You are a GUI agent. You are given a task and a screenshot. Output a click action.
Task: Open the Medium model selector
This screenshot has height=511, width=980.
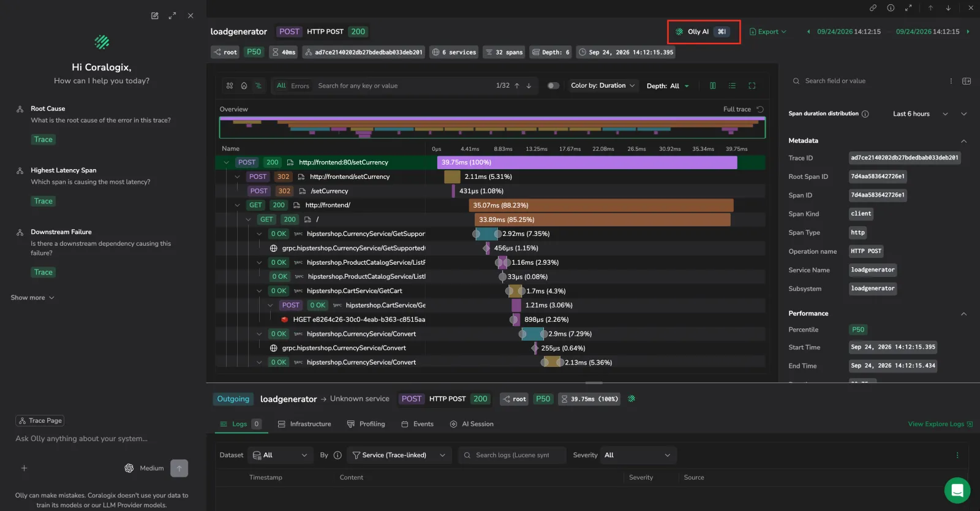pyautogui.click(x=145, y=468)
